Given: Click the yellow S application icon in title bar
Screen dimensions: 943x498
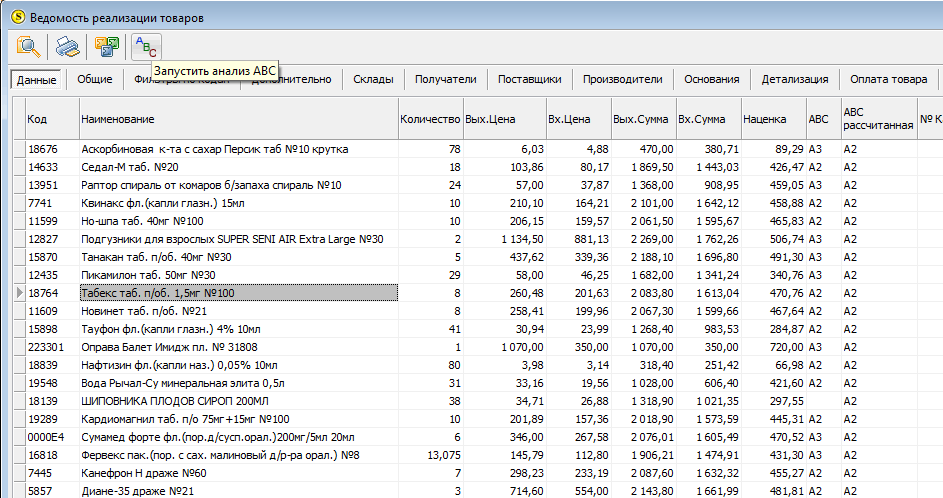Looking at the screenshot, I should [18, 17].
